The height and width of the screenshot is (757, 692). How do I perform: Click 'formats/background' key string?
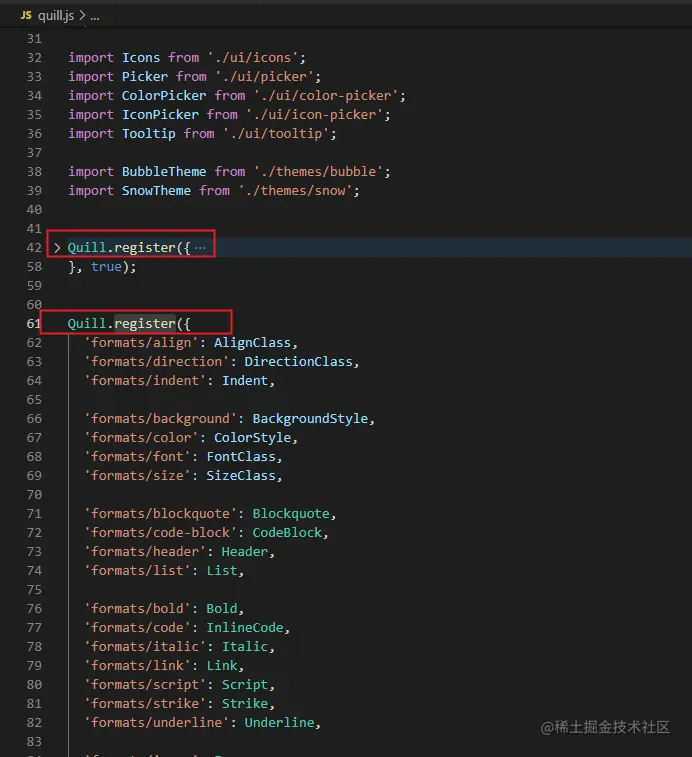coord(160,419)
